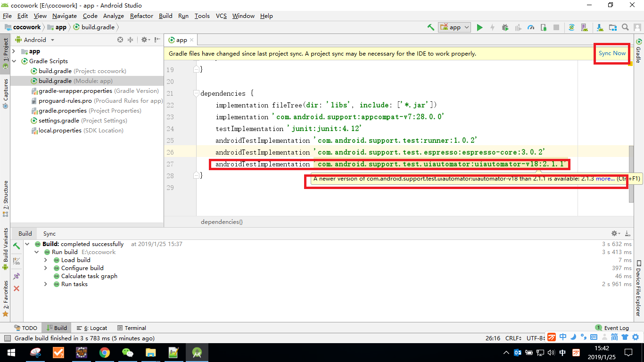Click Collapse All icon in Project panel
The image size is (644, 362).
[131, 40]
